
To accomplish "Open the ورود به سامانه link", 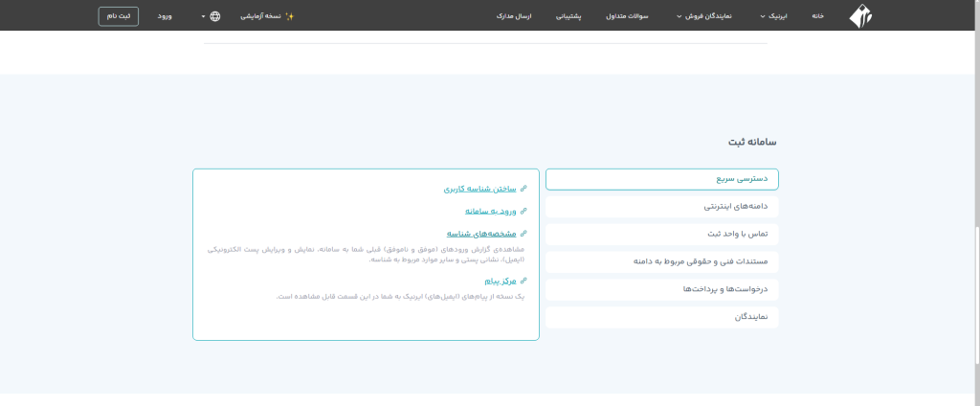I will [491, 212].
